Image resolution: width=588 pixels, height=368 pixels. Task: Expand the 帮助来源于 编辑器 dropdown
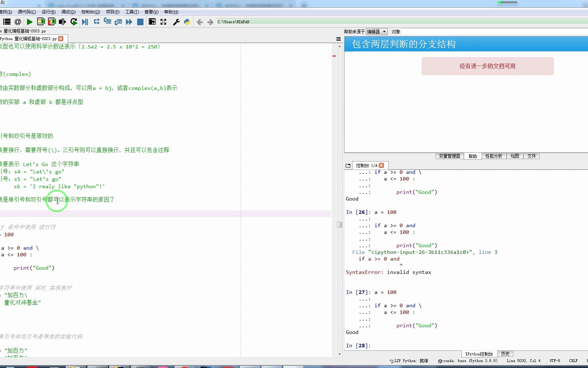click(376, 32)
